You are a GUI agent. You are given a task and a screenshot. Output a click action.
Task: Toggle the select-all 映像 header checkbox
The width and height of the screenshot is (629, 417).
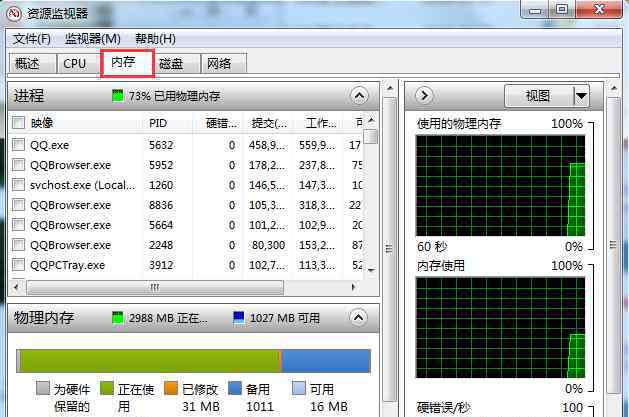click(19, 123)
